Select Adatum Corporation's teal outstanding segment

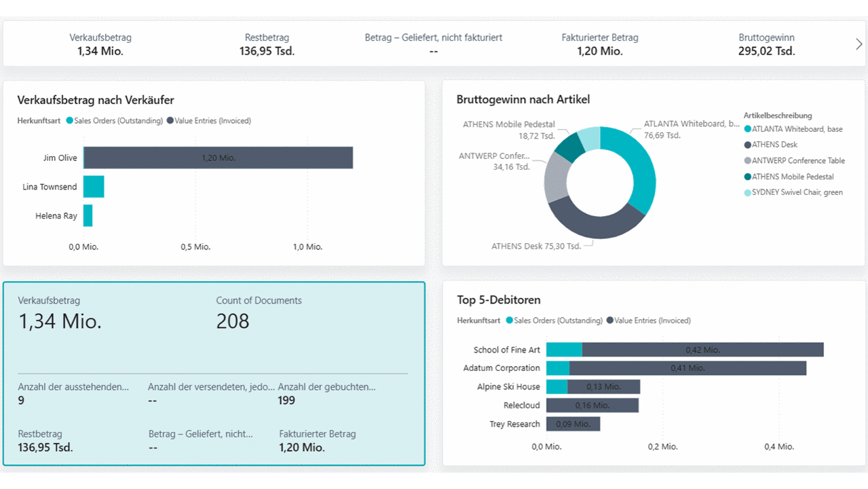[558, 368]
